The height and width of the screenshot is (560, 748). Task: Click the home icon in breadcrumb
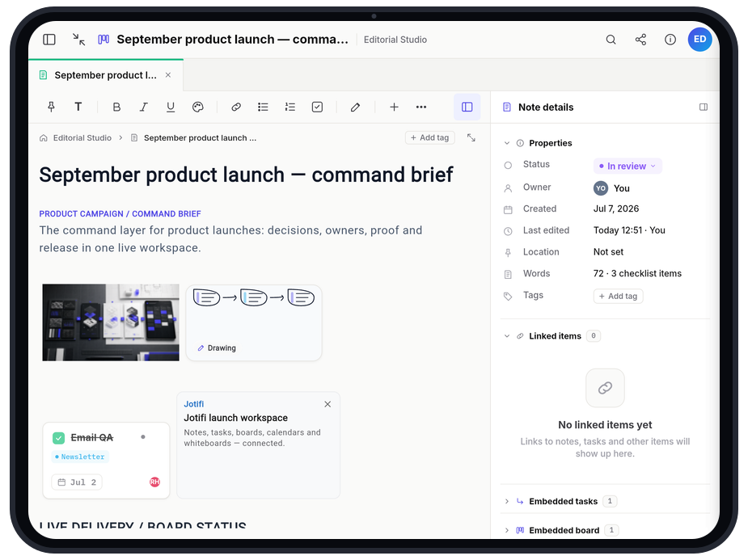click(44, 137)
